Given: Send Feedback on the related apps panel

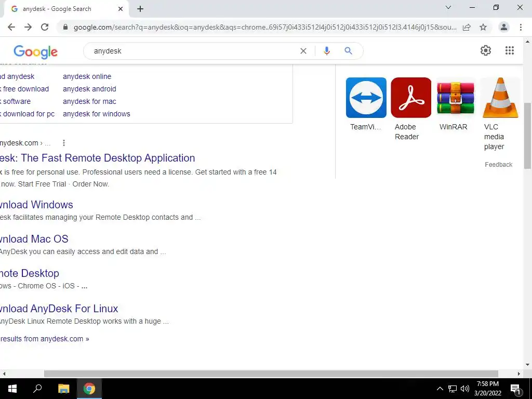Looking at the screenshot, I should click(498, 165).
